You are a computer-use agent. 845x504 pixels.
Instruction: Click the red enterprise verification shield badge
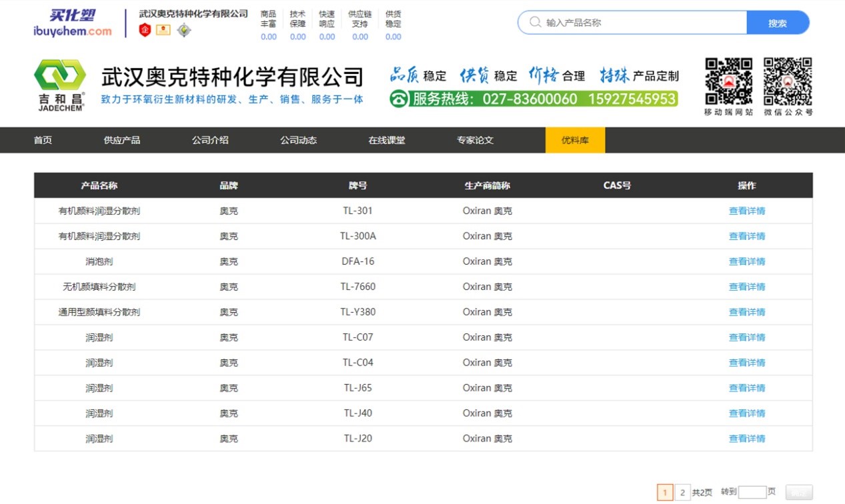tap(145, 30)
